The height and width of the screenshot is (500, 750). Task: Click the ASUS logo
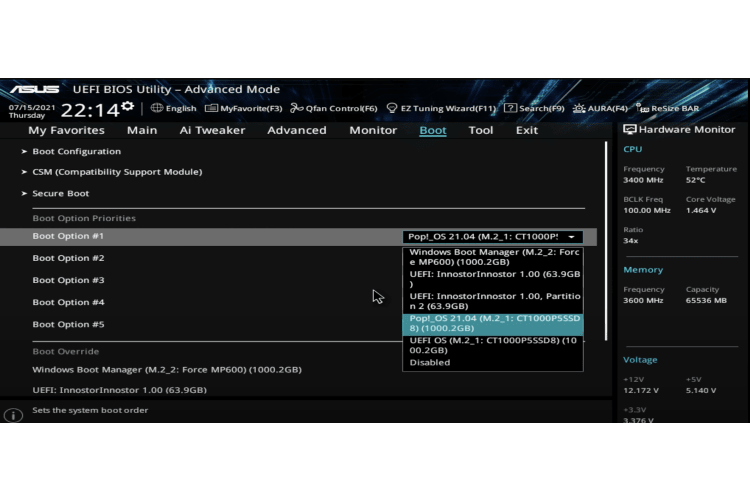tap(34, 89)
